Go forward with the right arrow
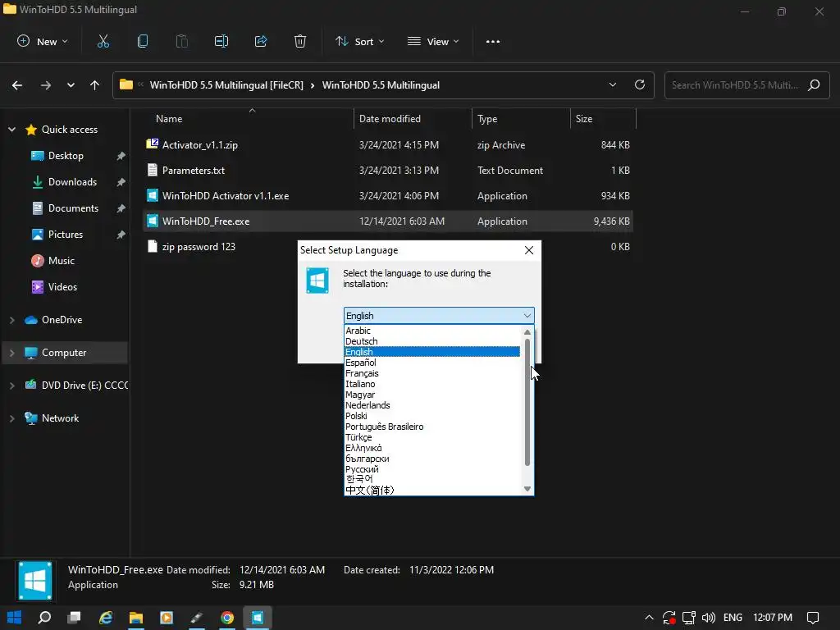 tap(46, 85)
